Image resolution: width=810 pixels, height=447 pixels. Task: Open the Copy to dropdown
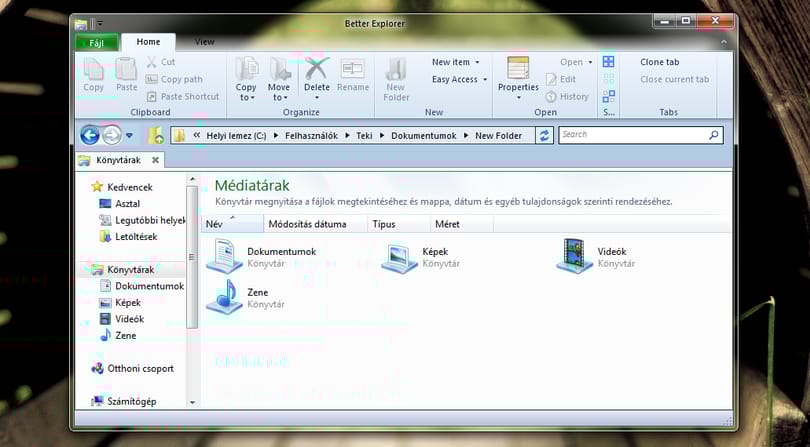tap(246, 92)
